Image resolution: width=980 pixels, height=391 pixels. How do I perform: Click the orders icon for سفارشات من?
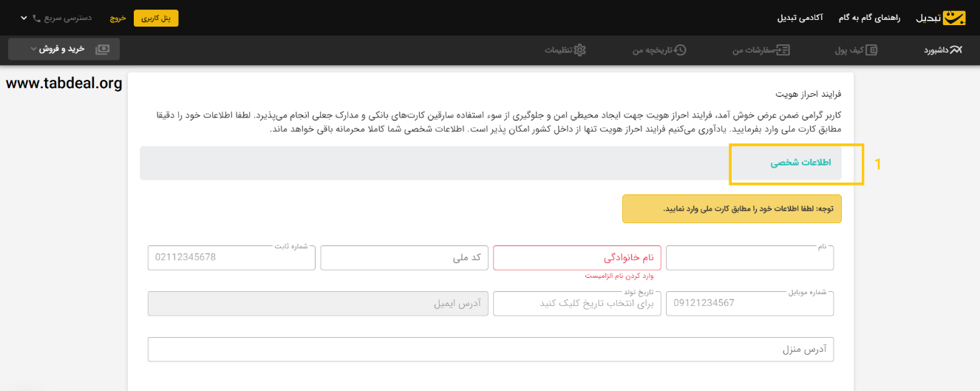coord(783,50)
